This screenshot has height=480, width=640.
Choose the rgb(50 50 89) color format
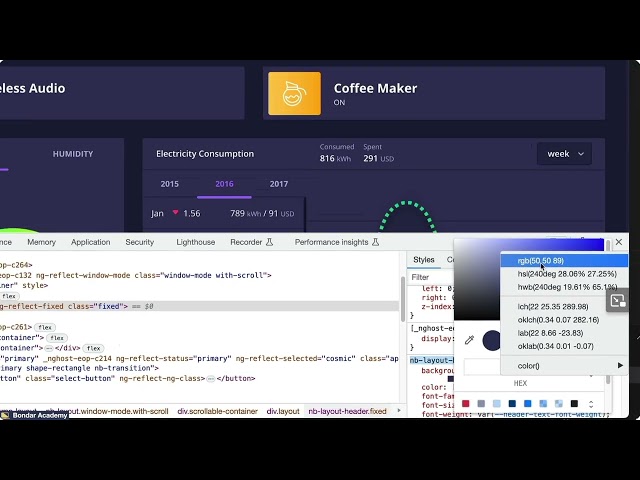point(564,260)
